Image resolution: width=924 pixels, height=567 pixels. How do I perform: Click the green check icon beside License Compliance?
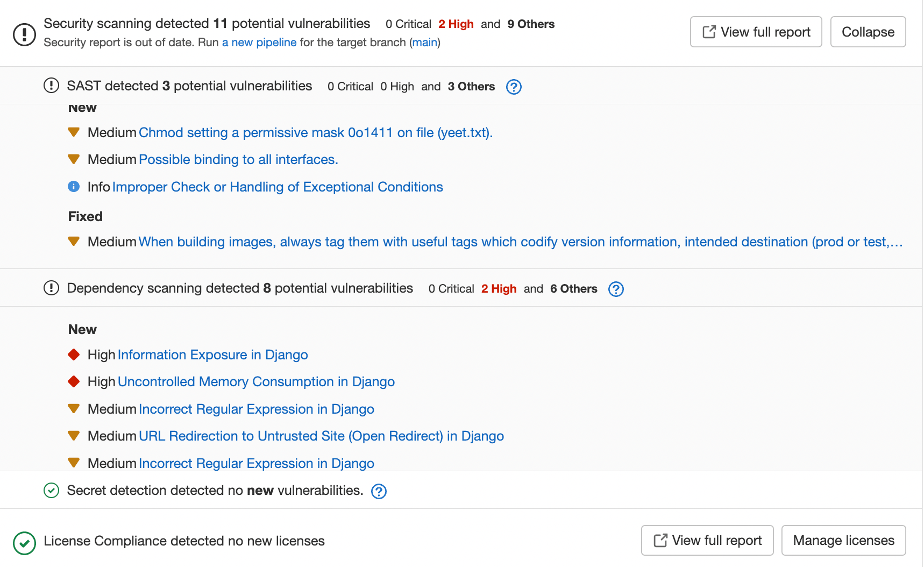tap(24, 543)
